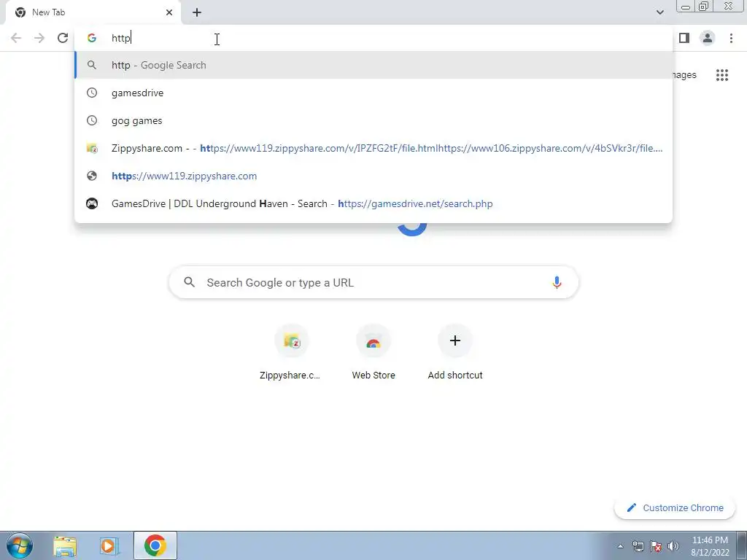Open Chrome three-dot menu
This screenshot has width=747, height=560.
(731, 38)
